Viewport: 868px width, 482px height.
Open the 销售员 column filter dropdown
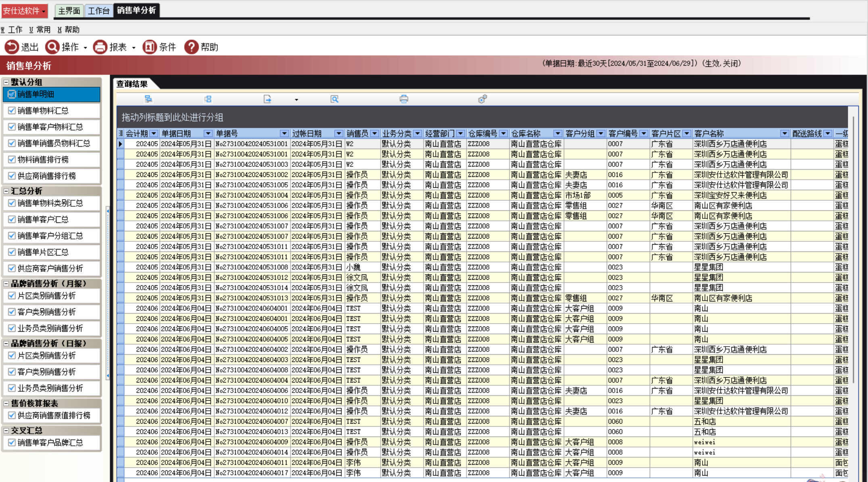coord(375,133)
